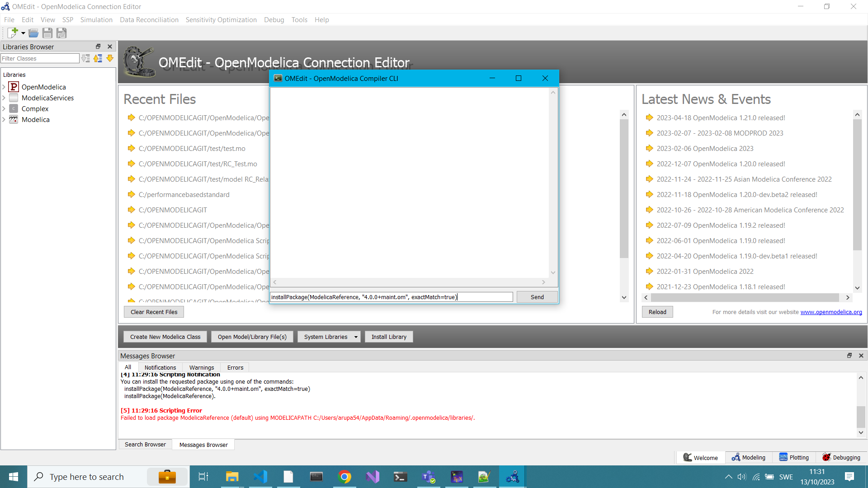The image size is (868, 488).
Task: Click the Save As toolbar icon
Action: (61, 33)
